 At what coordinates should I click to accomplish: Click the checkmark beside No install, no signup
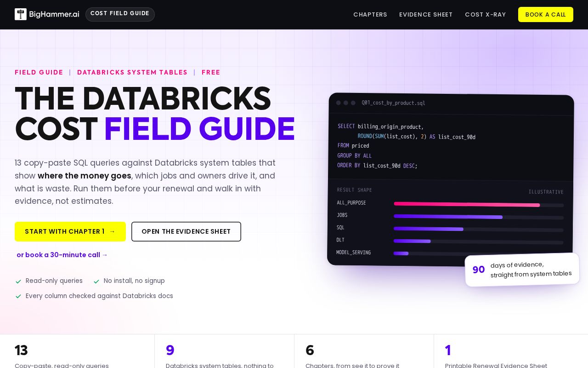[x=96, y=282]
